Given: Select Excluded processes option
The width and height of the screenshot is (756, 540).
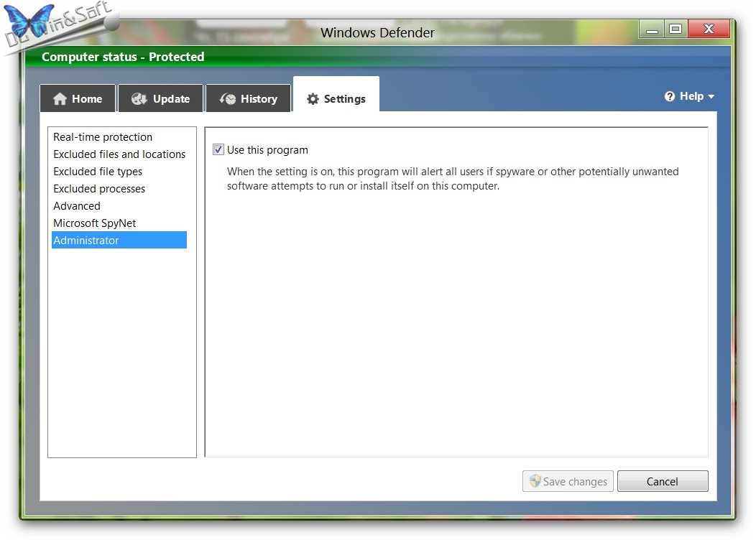Looking at the screenshot, I should pos(119,189).
